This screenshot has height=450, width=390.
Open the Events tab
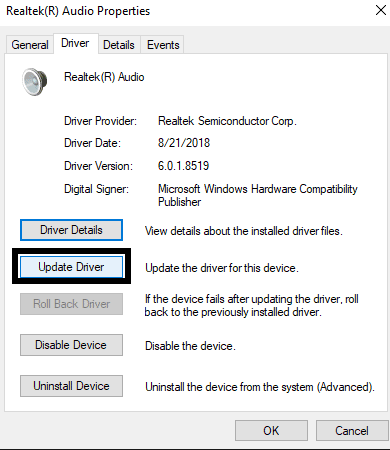163,45
